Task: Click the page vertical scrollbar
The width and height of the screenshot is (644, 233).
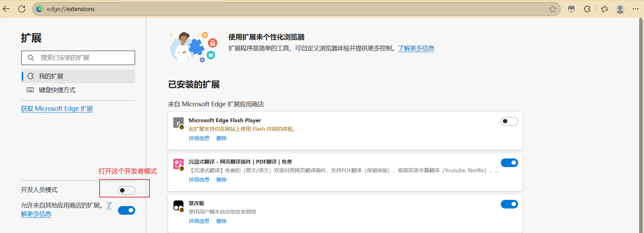Action: [641, 125]
